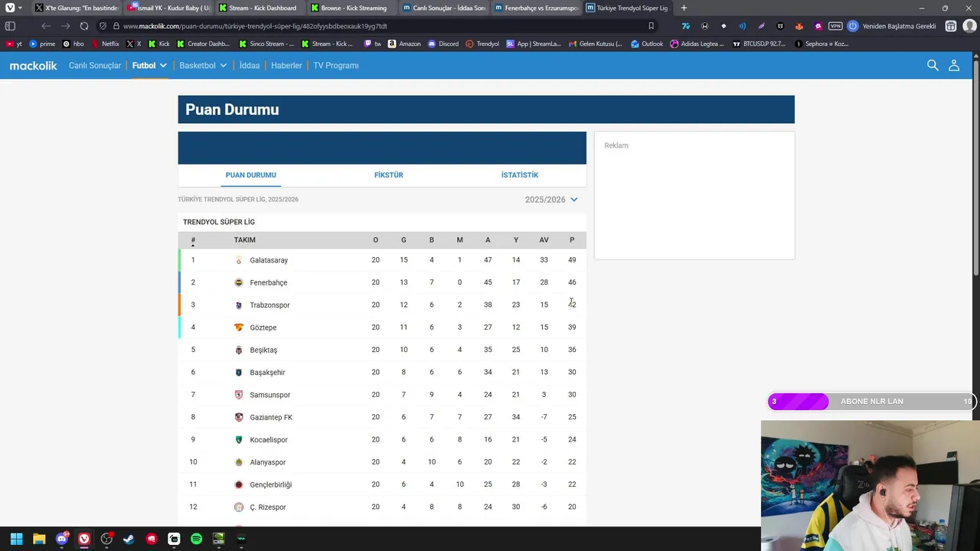
Task: Open Spotify from the taskbar
Action: coord(196,539)
